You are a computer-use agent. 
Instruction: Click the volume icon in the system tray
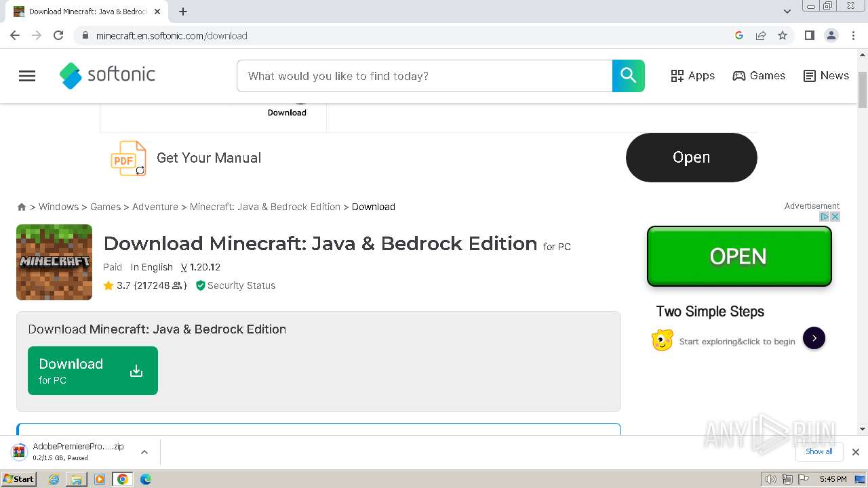(x=771, y=479)
